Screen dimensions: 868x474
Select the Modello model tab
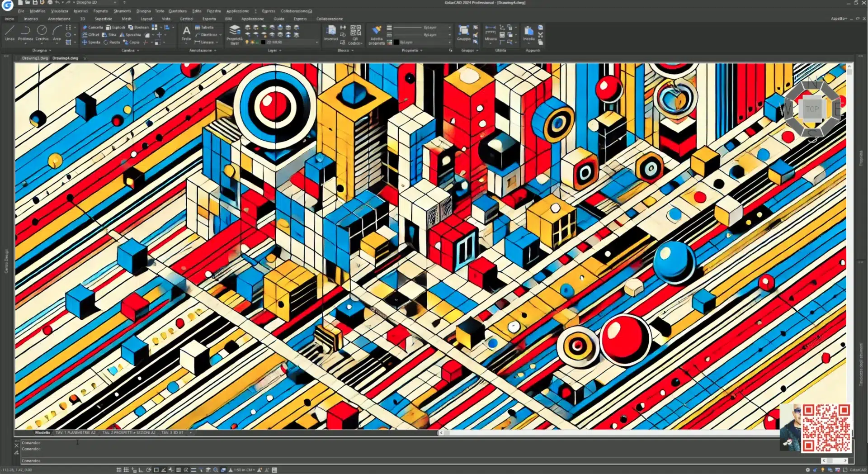[x=42, y=432]
